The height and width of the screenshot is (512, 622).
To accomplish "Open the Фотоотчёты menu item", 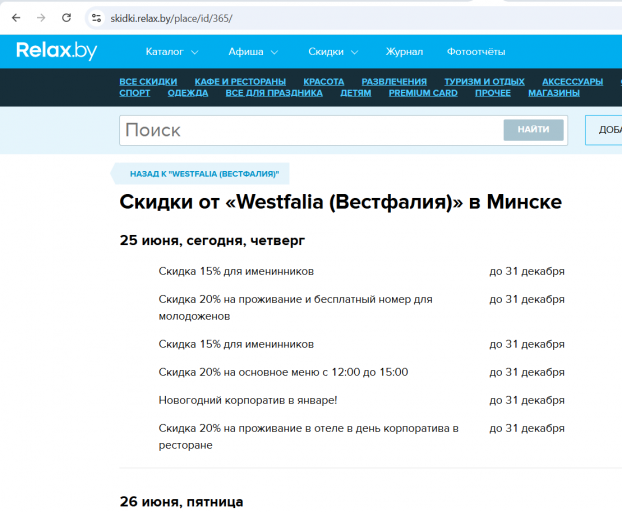I will pyautogui.click(x=476, y=52).
